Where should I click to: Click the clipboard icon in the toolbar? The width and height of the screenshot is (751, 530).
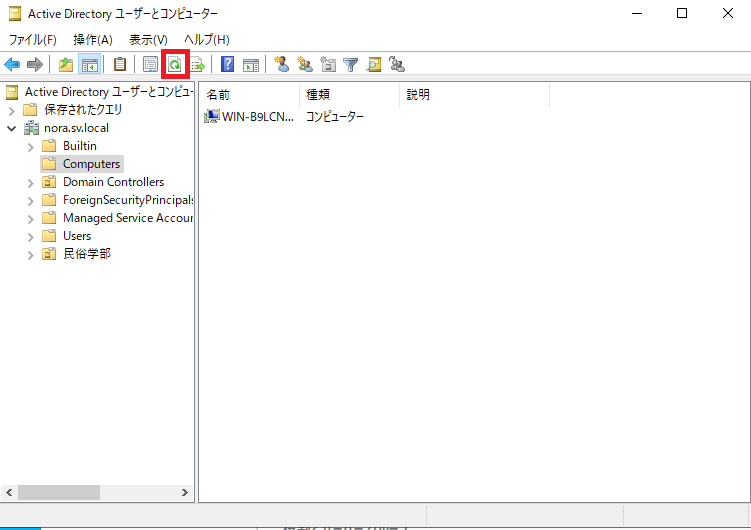(120, 64)
